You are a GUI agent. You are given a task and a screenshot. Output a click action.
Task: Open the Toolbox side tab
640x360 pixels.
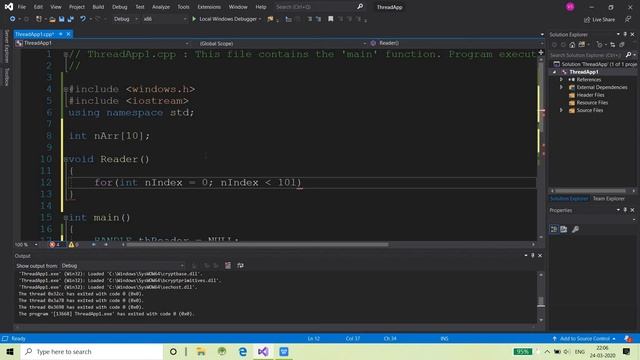[7, 77]
